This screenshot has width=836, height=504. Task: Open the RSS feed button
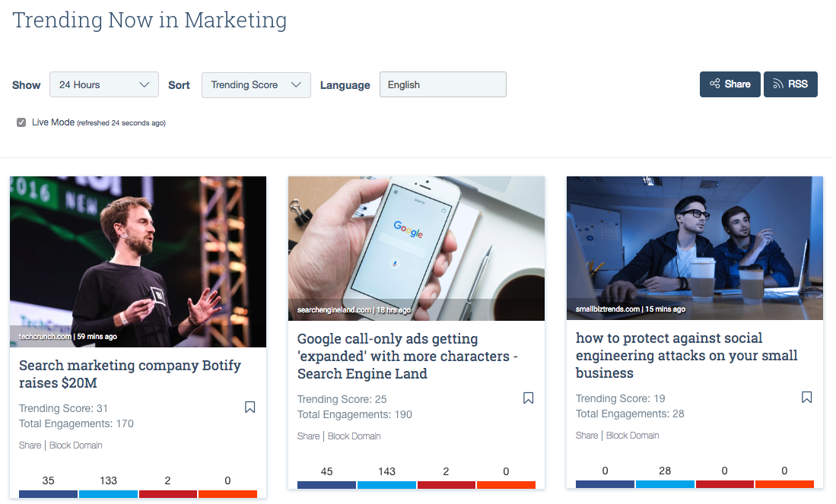[790, 84]
